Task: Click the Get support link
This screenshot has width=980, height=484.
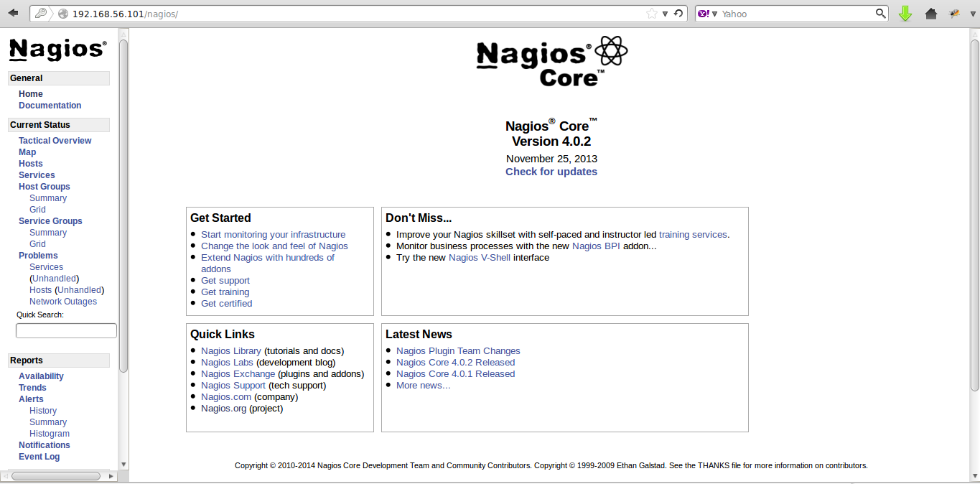Action: point(225,281)
